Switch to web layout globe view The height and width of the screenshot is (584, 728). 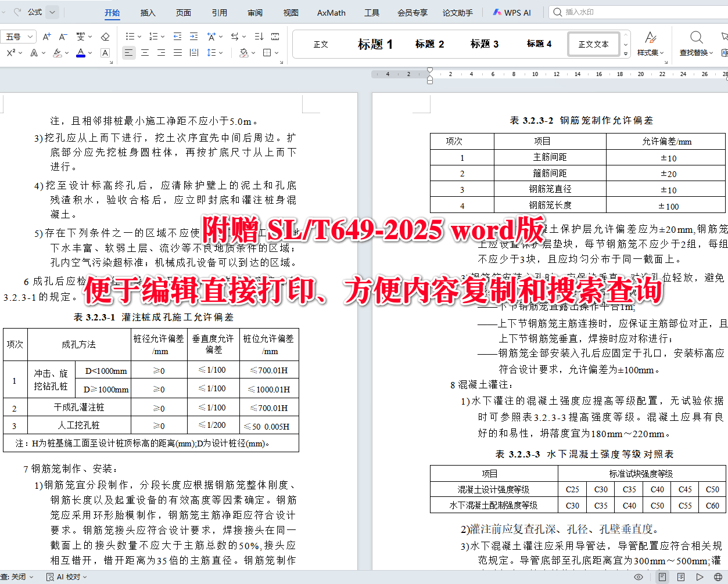[x=718, y=577]
